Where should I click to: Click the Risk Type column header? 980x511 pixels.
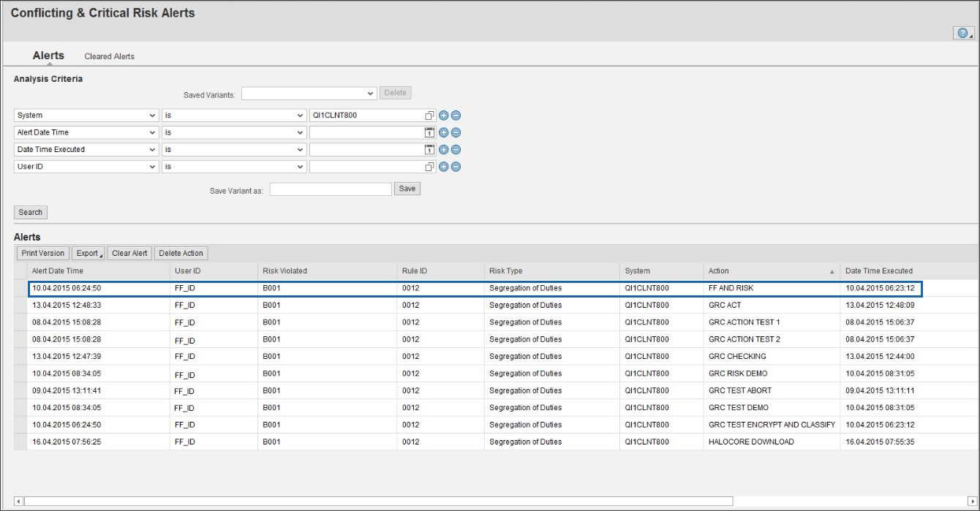pos(552,270)
